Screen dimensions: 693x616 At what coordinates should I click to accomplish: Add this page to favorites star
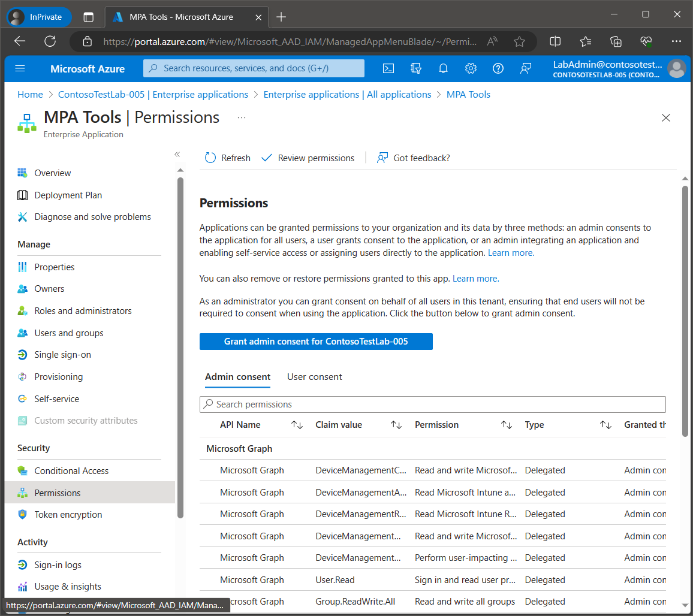tap(519, 41)
